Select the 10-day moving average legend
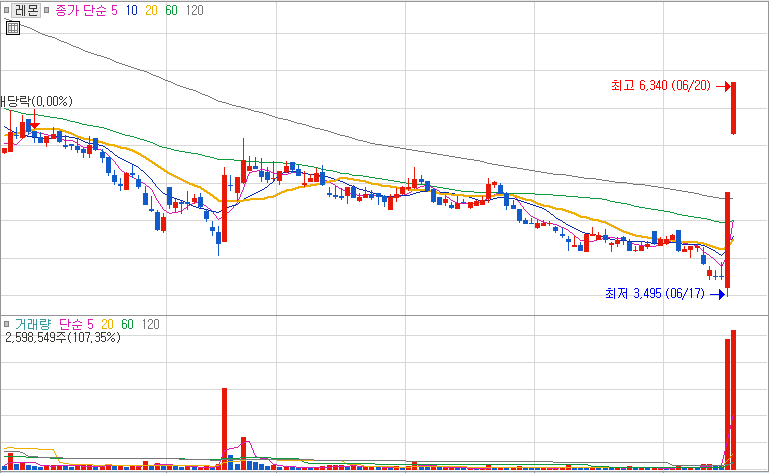Viewport: 769px width, 473px height. pos(131,10)
